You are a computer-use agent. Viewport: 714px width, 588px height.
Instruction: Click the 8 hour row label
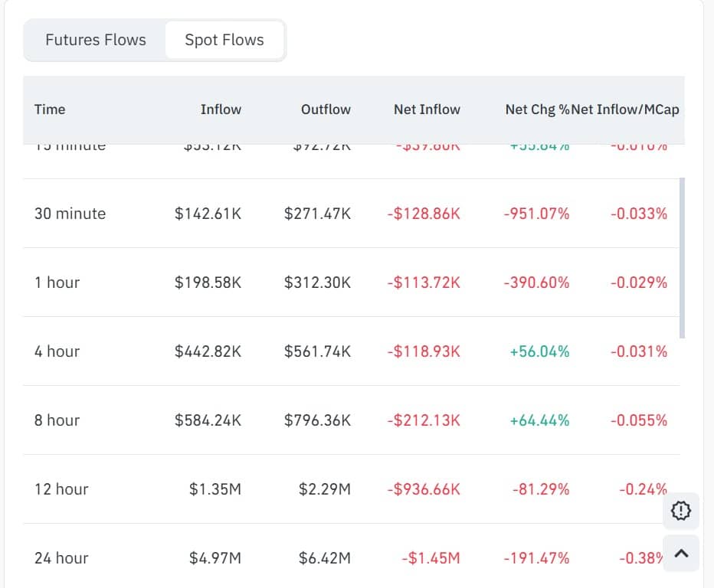tap(57, 420)
